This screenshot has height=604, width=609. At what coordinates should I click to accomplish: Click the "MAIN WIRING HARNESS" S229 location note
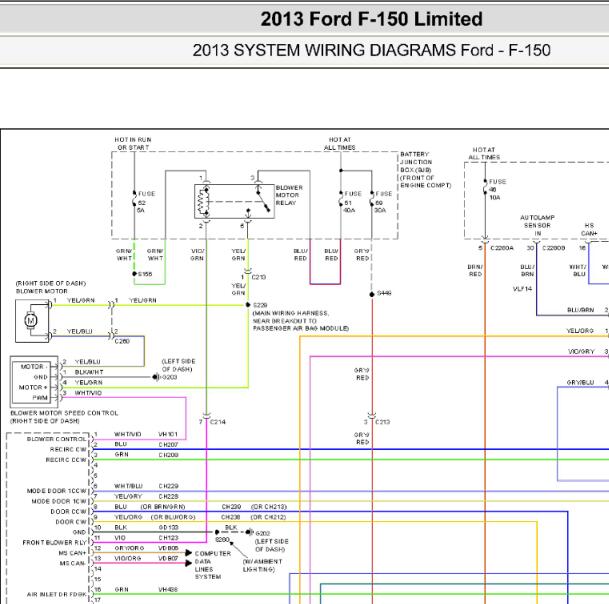pyautogui.click(x=300, y=320)
